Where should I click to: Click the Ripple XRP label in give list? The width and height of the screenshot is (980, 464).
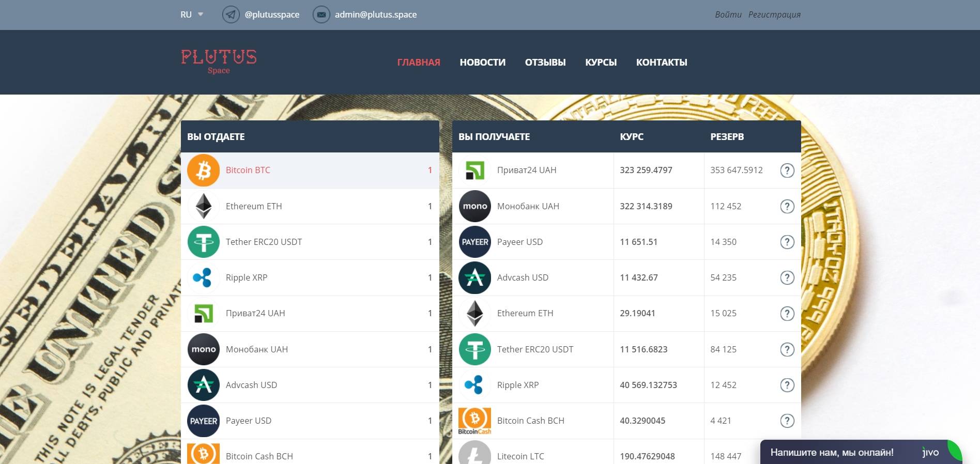(x=247, y=277)
